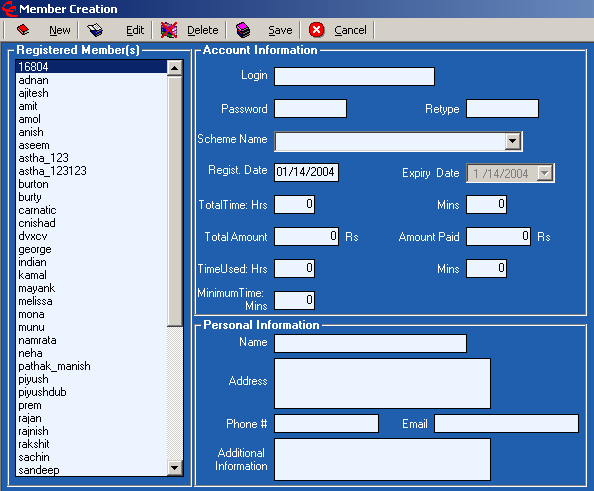Click the Delete button label

coord(203,30)
